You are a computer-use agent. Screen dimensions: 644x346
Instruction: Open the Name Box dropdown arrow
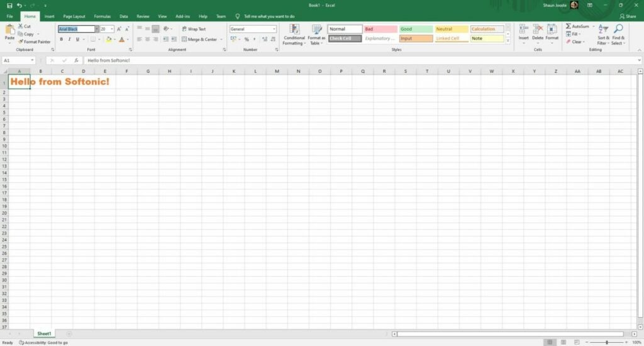tap(32, 60)
